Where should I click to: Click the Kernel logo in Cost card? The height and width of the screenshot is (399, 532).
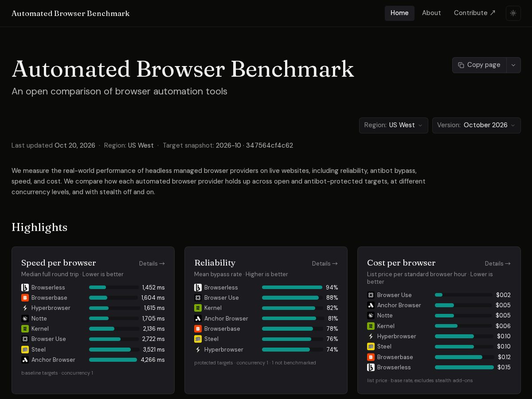(x=371, y=326)
